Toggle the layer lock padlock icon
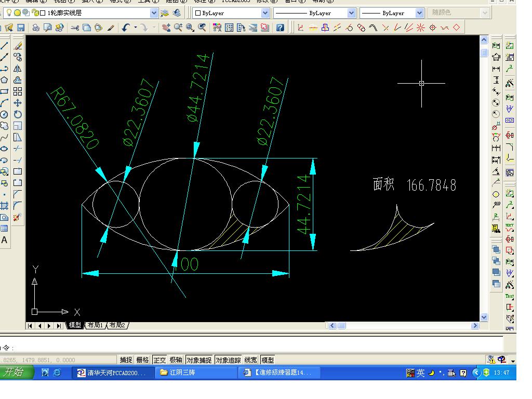Screen dimensions: 532x399 (35, 13)
